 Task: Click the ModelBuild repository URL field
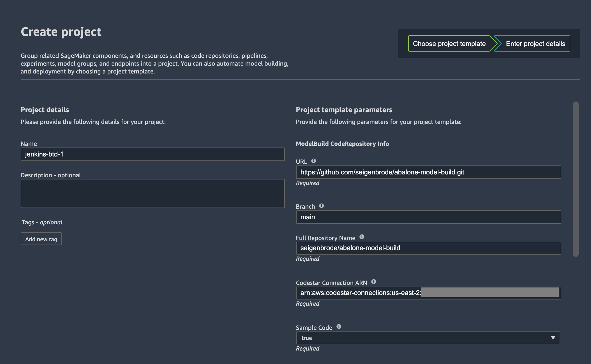coord(428,172)
